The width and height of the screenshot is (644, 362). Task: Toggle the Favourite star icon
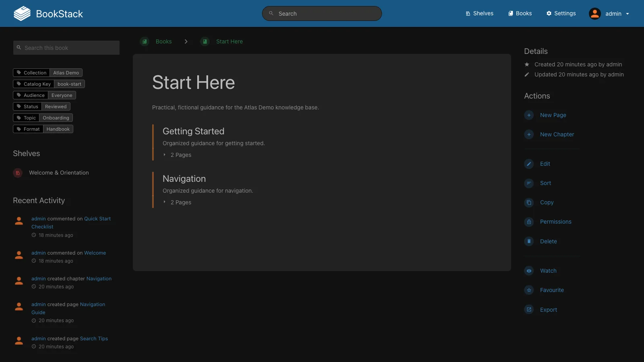(529, 290)
